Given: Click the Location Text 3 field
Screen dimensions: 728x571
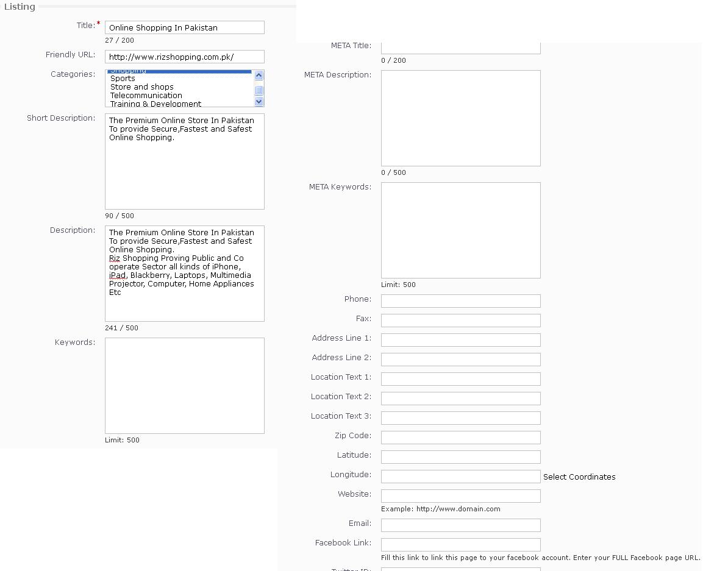Looking at the screenshot, I should coord(460,418).
